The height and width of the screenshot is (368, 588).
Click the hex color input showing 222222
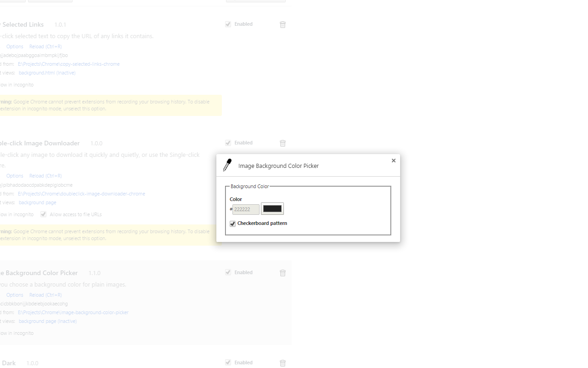click(x=246, y=209)
